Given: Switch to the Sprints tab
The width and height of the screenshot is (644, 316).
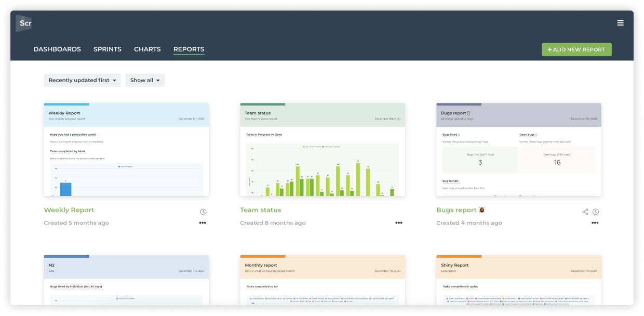Looking at the screenshot, I should tap(108, 49).
